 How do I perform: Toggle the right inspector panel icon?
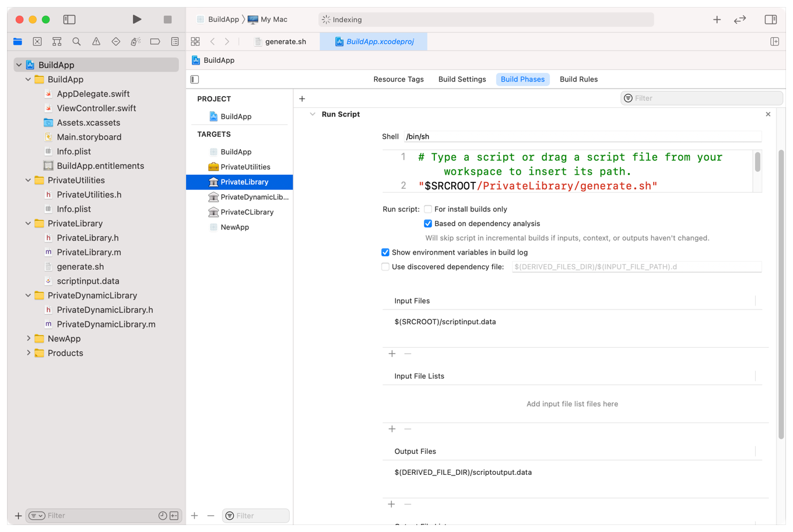click(x=770, y=19)
